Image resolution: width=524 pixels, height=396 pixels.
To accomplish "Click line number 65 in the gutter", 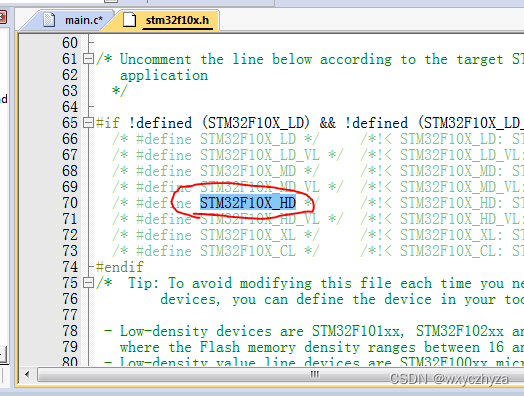I will (x=70, y=123).
